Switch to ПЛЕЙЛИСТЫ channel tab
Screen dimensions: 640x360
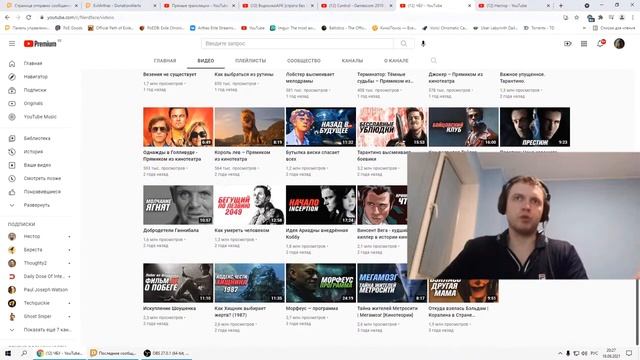pos(250,60)
